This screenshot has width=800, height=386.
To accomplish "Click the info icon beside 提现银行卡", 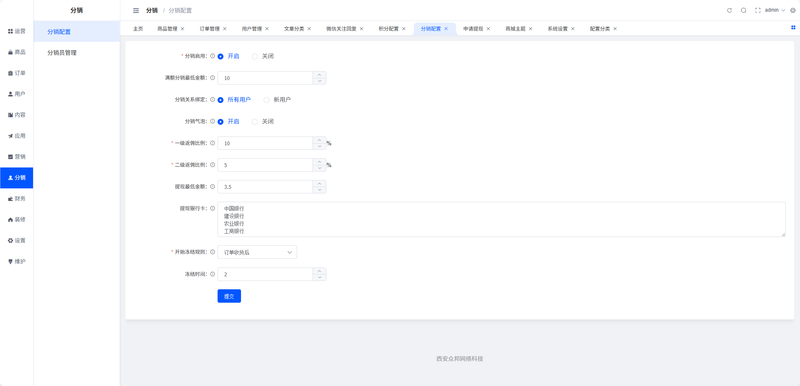I will [x=213, y=208].
